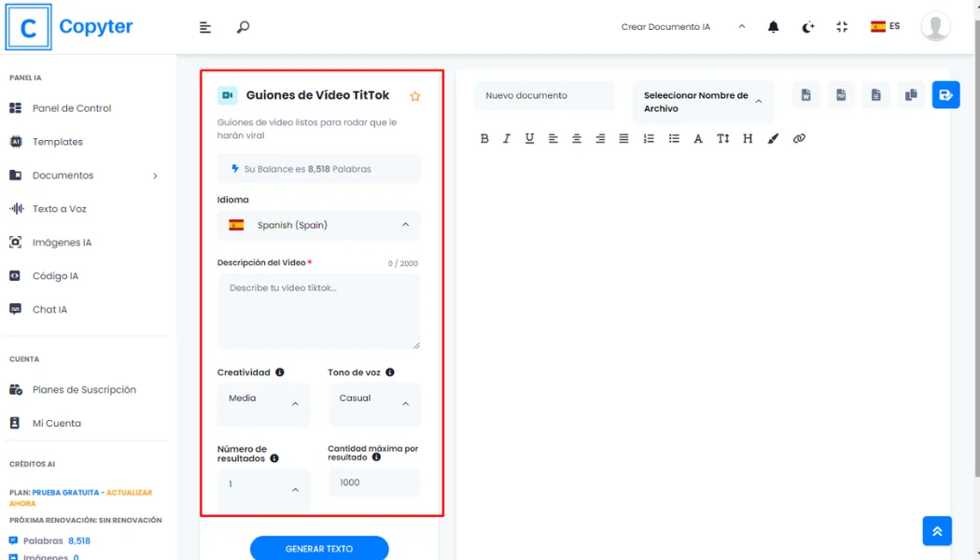Image resolution: width=980 pixels, height=560 pixels.
Task: Open the Tono de voz dropdown
Action: (373, 403)
